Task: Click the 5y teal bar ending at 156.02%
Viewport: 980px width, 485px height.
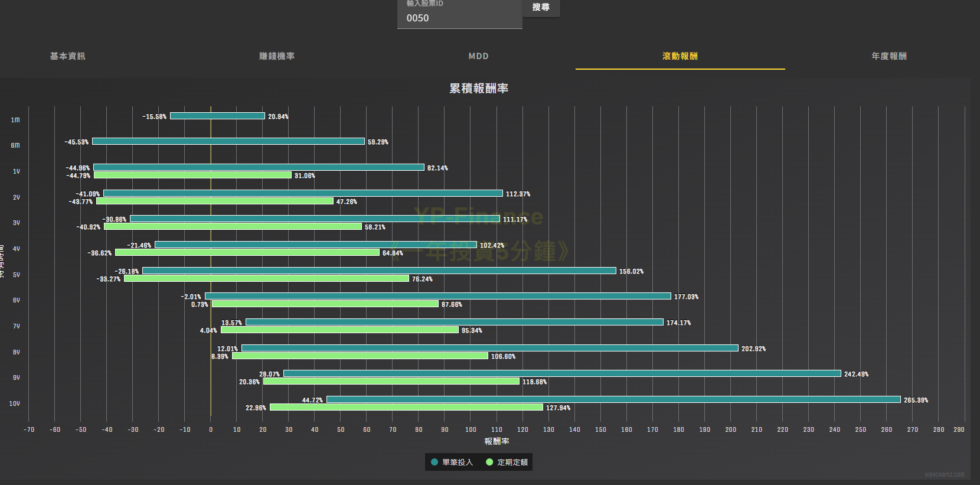Action: click(x=379, y=271)
